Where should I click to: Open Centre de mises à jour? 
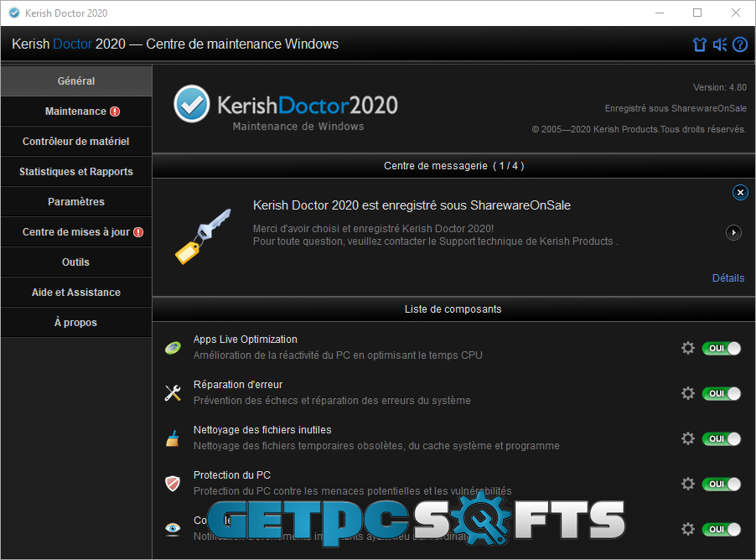tap(76, 232)
